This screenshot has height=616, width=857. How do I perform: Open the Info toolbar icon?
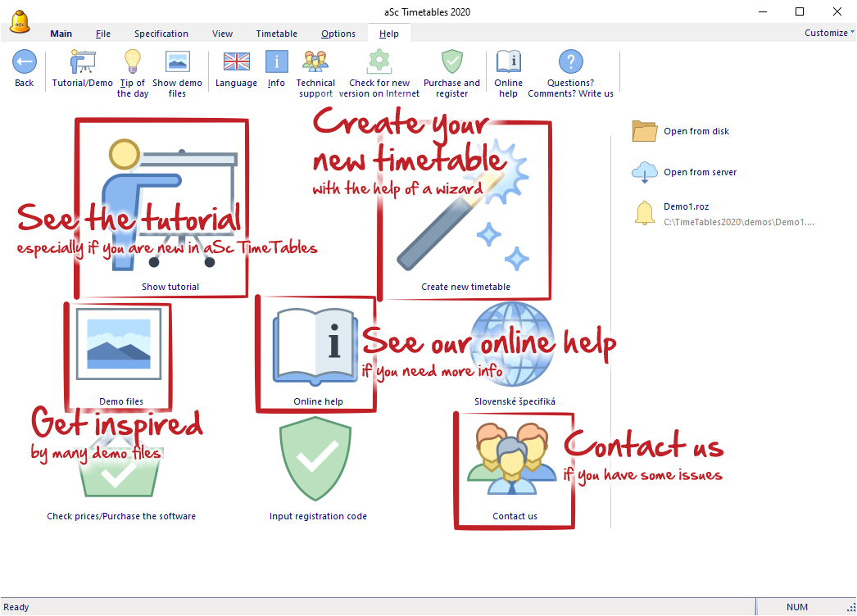pyautogui.click(x=277, y=61)
